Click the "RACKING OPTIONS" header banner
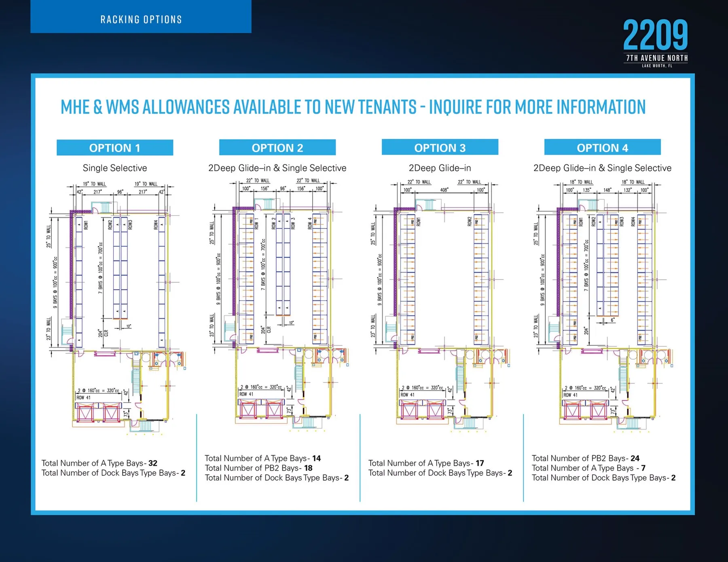The height and width of the screenshot is (562, 728). (x=141, y=17)
